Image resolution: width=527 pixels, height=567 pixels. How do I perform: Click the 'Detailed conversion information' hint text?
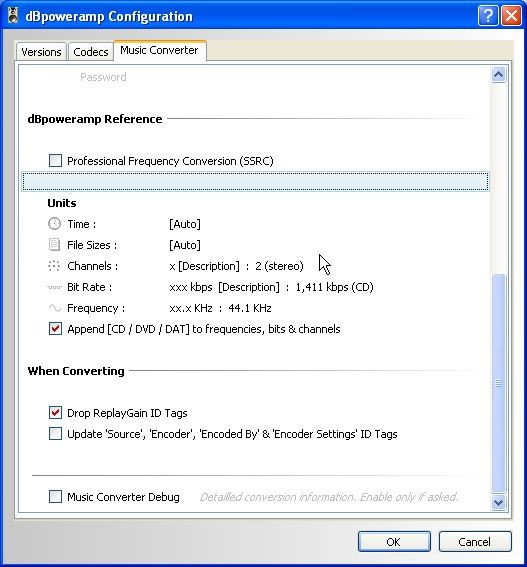point(329,497)
